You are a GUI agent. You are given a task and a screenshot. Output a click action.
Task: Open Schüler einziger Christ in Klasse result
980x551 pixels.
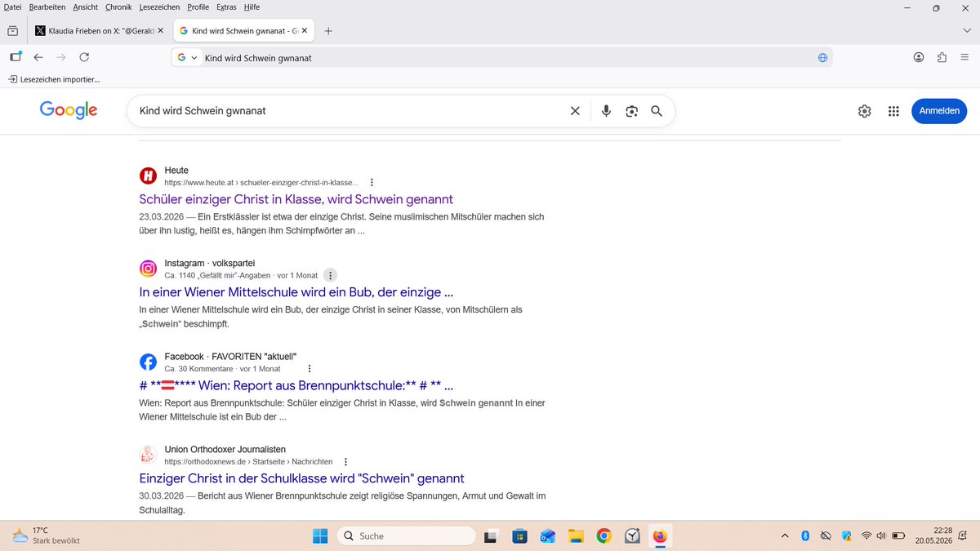296,199
